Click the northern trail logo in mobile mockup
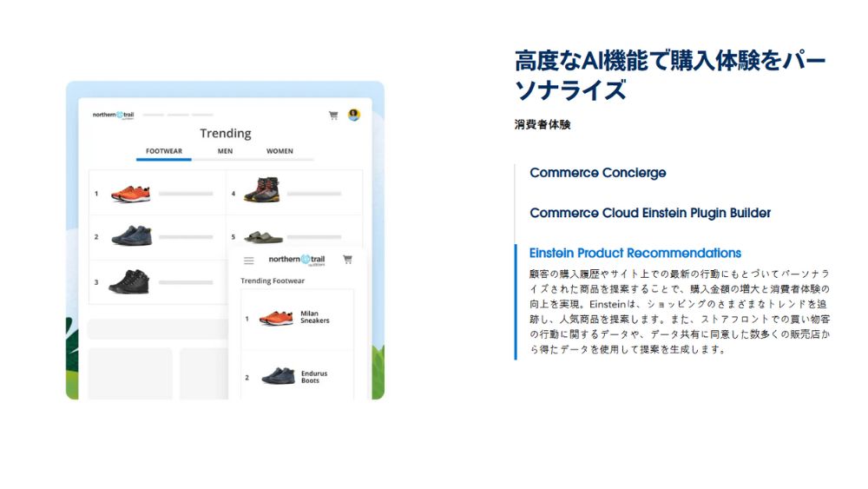The width and height of the screenshot is (868, 489). 297,260
